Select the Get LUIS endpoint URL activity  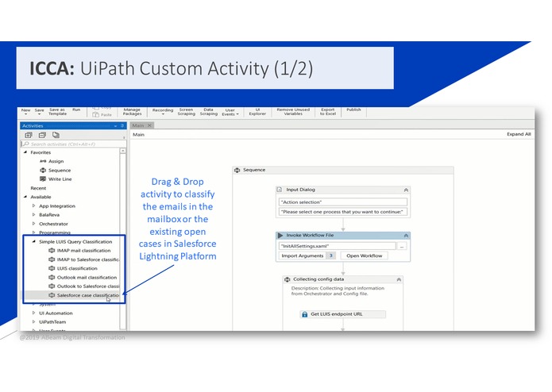342,314
